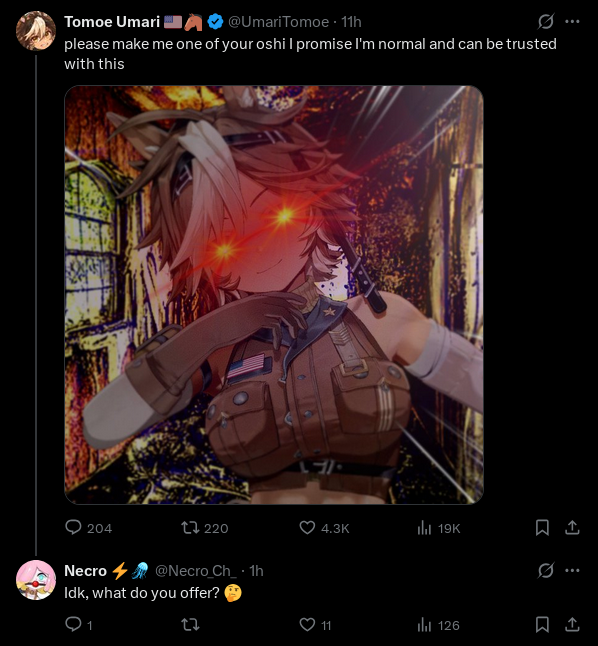This screenshot has width=598, height=646.
Task: Open more options on Necro's reply
Action: point(572,571)
